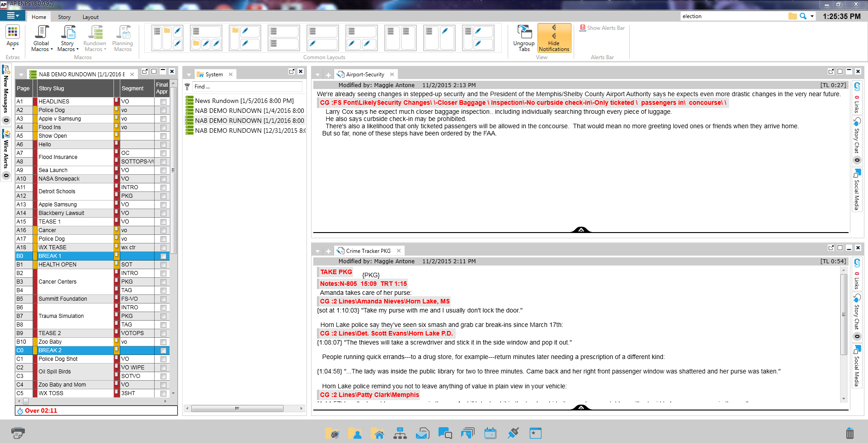The width and height of the screenshot is (868, 443).
Task: Add new tab beside Airport-Security tab
Action: [x=328, y=75]
